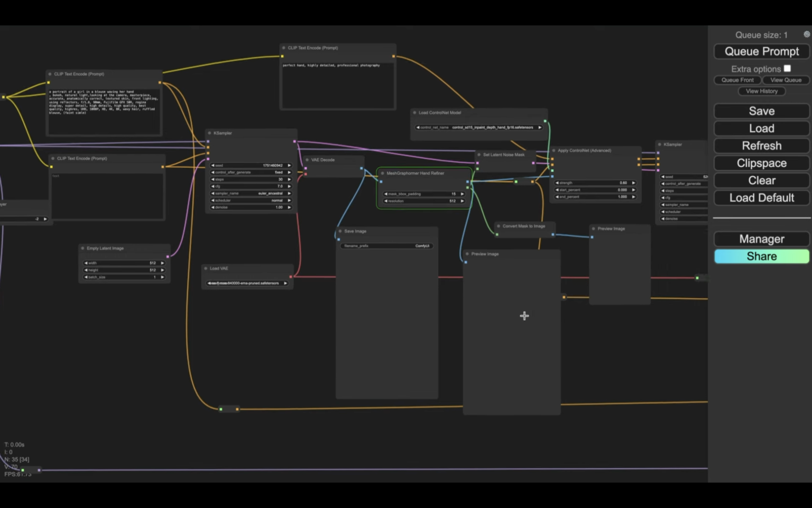Collapse the Empty Latent Image node via its title dot
The width and height of the screenshot is (812, 508).
tap(82, 248)
